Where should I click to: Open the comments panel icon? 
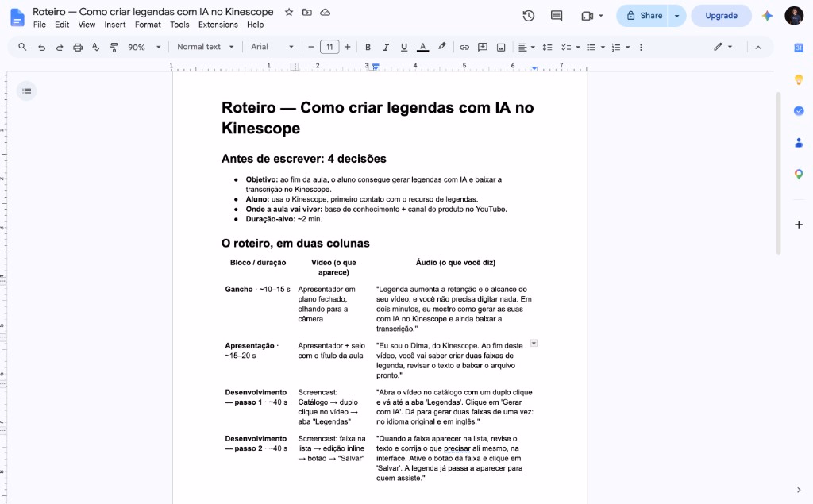coord(557,16)
